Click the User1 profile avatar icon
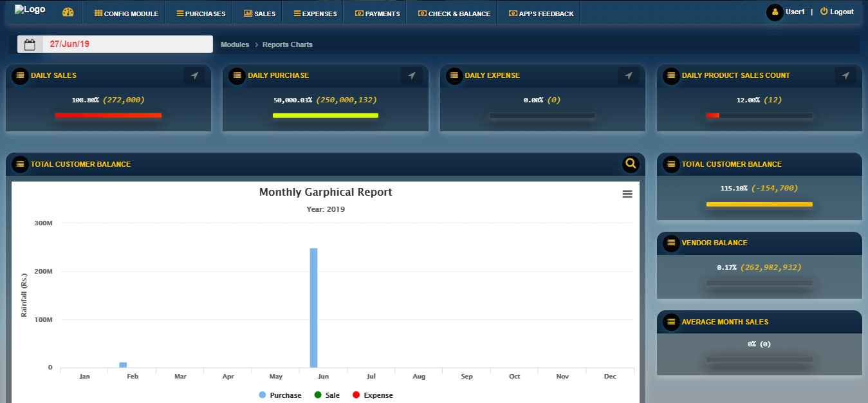Screen dimensions: 868x403 pyautogui.click(x=775, y=12)
